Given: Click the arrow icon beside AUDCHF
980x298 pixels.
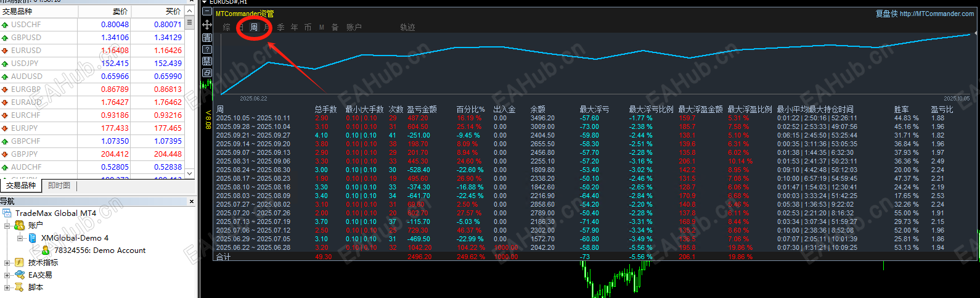Looking at the screenshot, I should tap(5, 167).
